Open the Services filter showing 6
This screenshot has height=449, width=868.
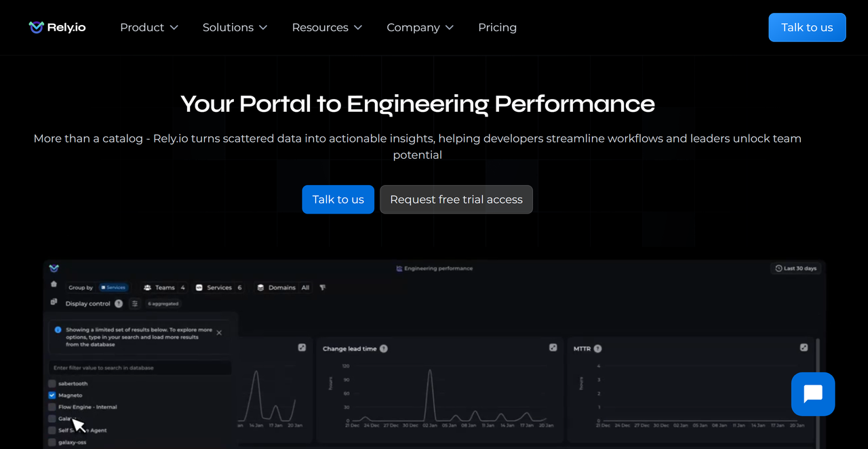click(218, 288)
